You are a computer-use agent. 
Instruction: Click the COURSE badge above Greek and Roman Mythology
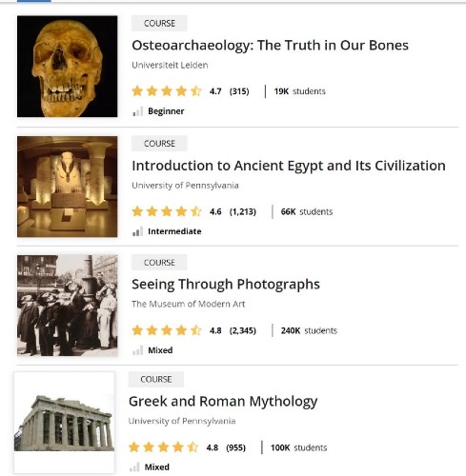point(156,379)
